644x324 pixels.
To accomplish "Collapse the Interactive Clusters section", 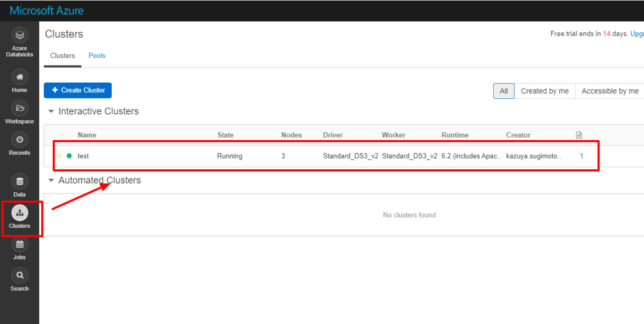I will 52,111.
